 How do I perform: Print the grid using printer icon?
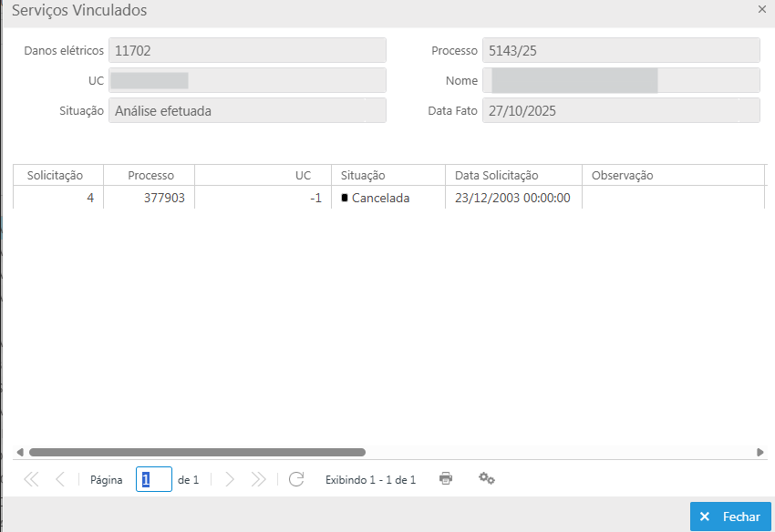click(446, 478)
